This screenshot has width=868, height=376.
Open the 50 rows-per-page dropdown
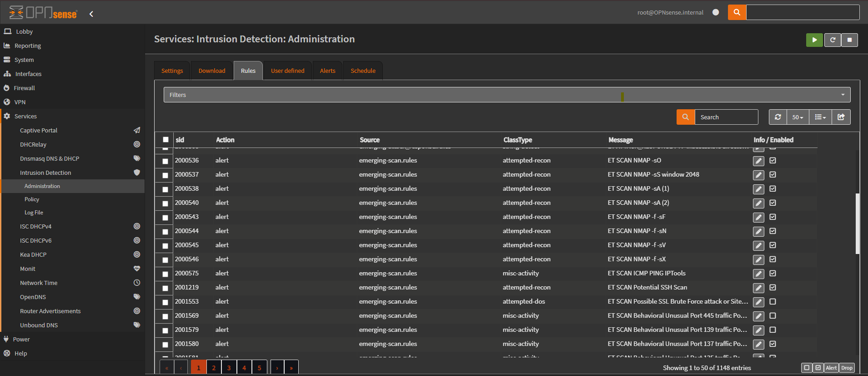click(798, 117)
